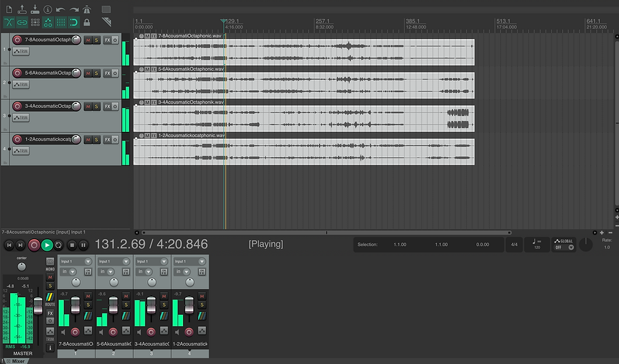Toggle record monitoring speaker on mixer channel 1

point(63,332)
